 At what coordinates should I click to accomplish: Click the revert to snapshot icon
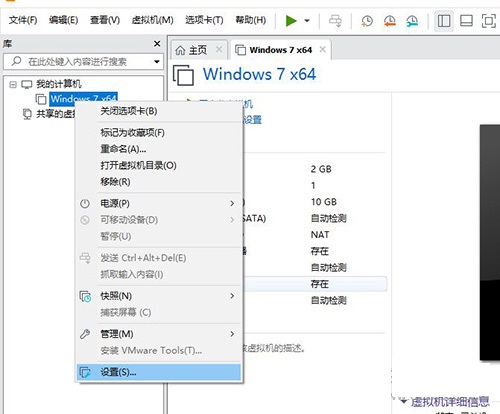[390, 21]
